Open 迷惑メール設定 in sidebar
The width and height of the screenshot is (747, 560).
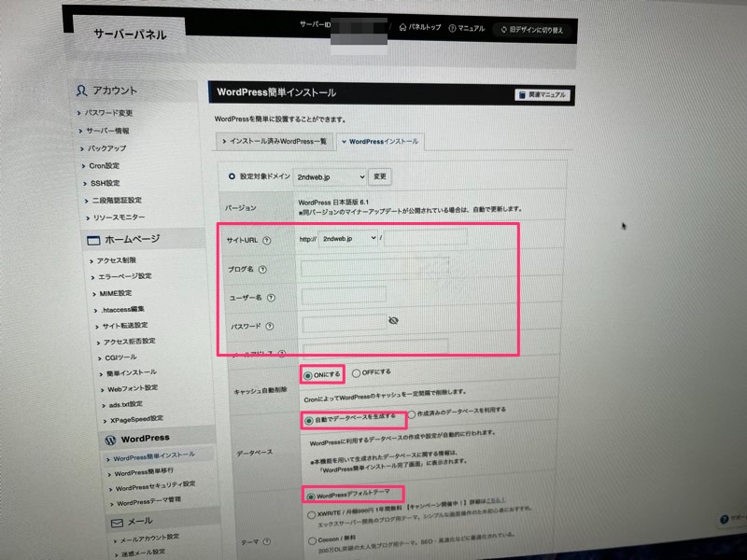coord(143,553)
